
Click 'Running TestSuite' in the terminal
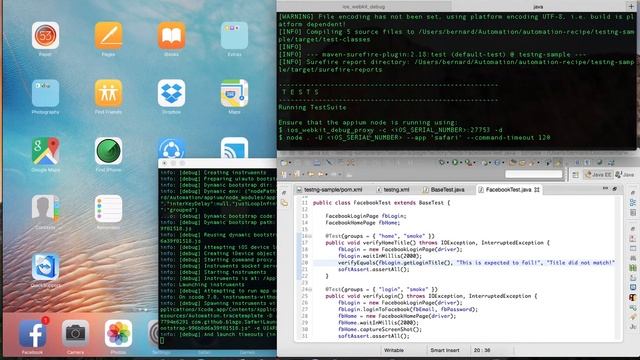pos(312,107)
